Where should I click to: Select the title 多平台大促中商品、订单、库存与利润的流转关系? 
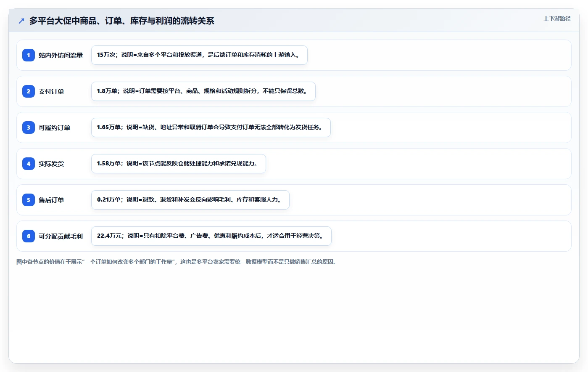122,21
